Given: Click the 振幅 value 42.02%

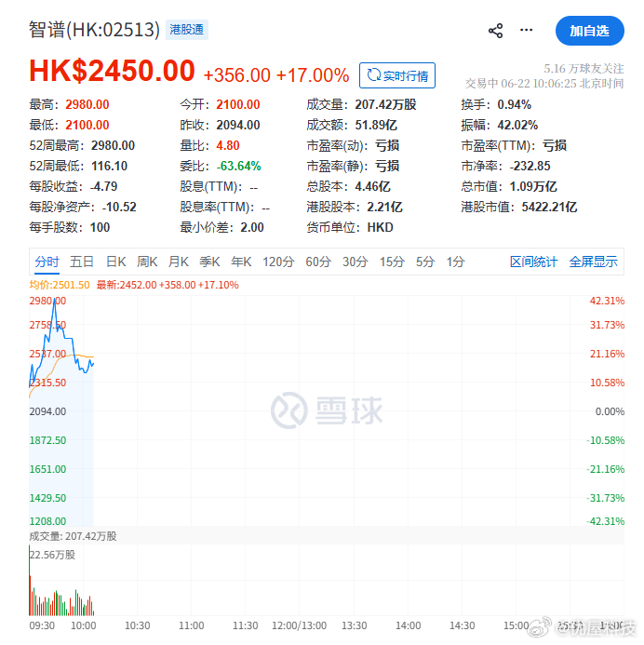Looking at the screenshot, I should pyautogui.click(x=517, y=125).
